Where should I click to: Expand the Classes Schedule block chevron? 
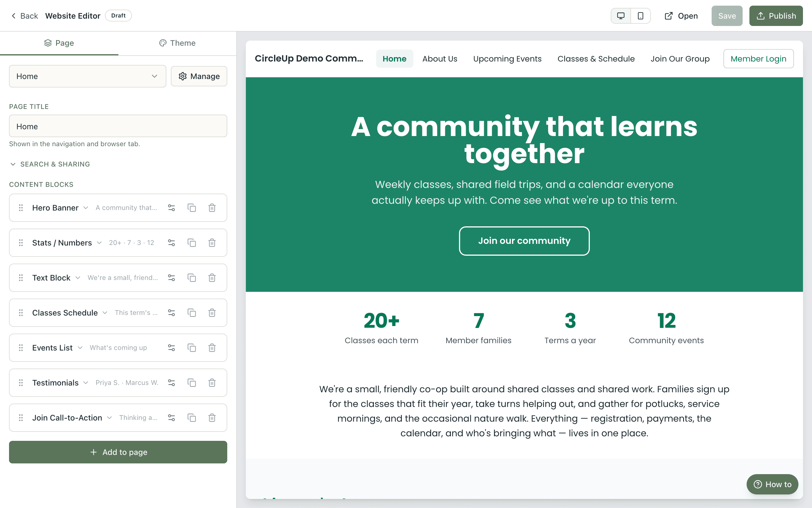point(105,313)
